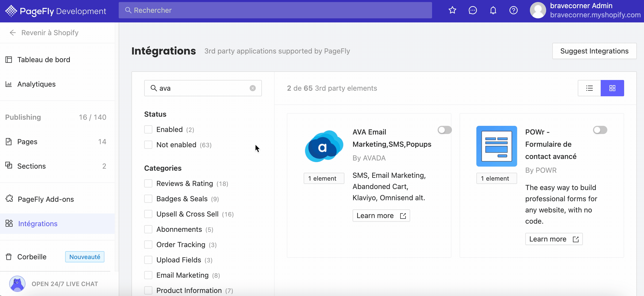Click the Corbeille trash icon
This screenshot has width=644, height=296.
tap(9, 257)
